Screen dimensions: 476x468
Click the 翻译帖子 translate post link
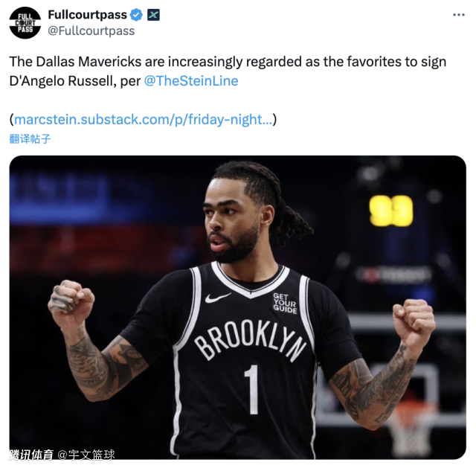30,139
